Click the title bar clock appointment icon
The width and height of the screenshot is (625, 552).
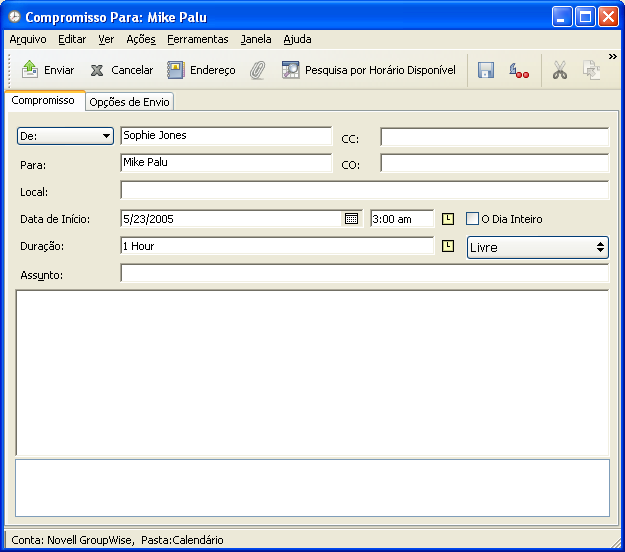coord(14,17)
